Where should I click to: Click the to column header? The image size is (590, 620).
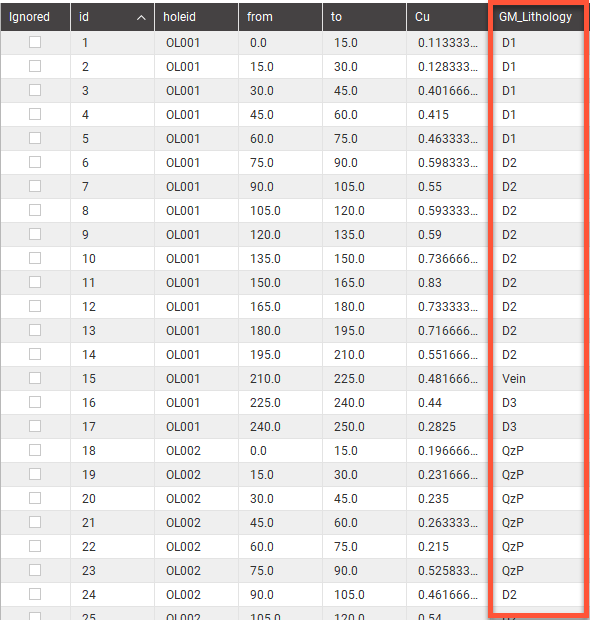tap(365, 17)
